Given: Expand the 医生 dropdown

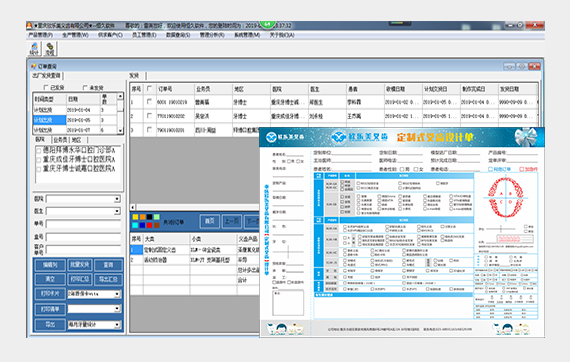Looking at the screenshot, I should point(117,211).
